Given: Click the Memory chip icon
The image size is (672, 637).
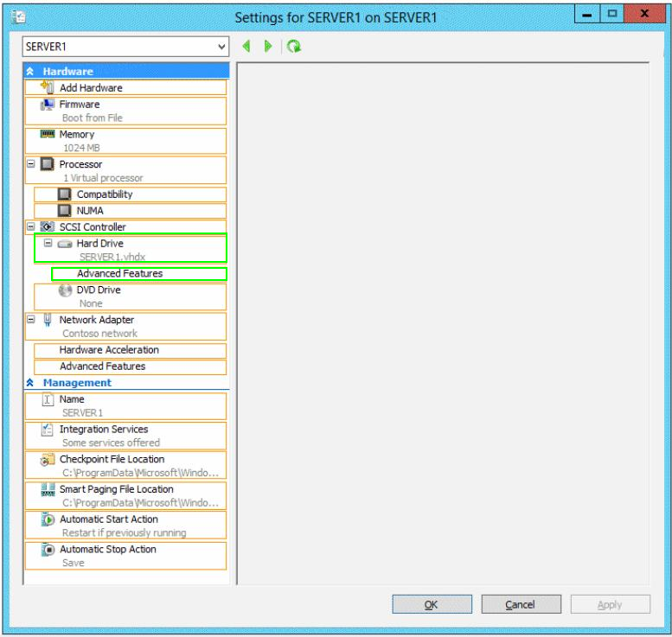Looking at the screenshot, I should [x=48, y=134].
